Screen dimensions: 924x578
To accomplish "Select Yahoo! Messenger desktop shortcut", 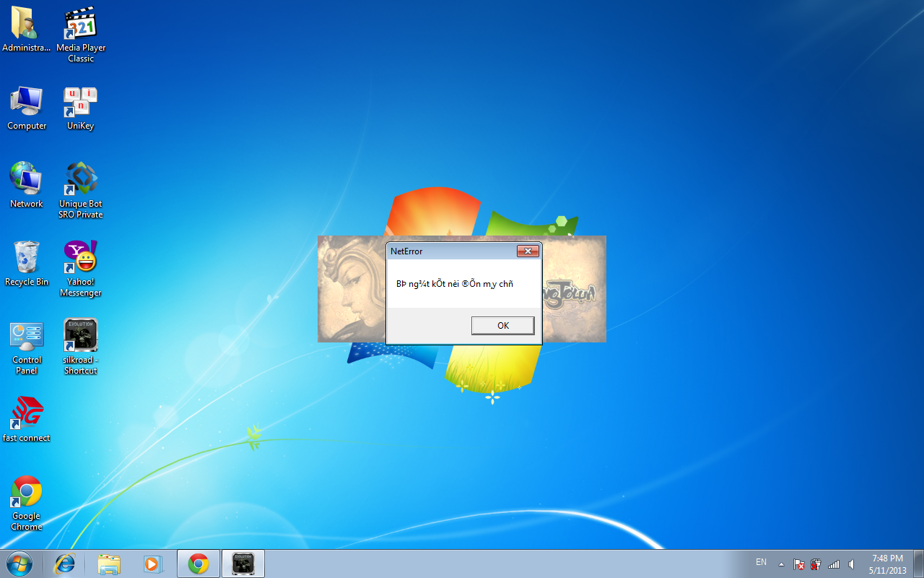I will [x=81, y=269].
